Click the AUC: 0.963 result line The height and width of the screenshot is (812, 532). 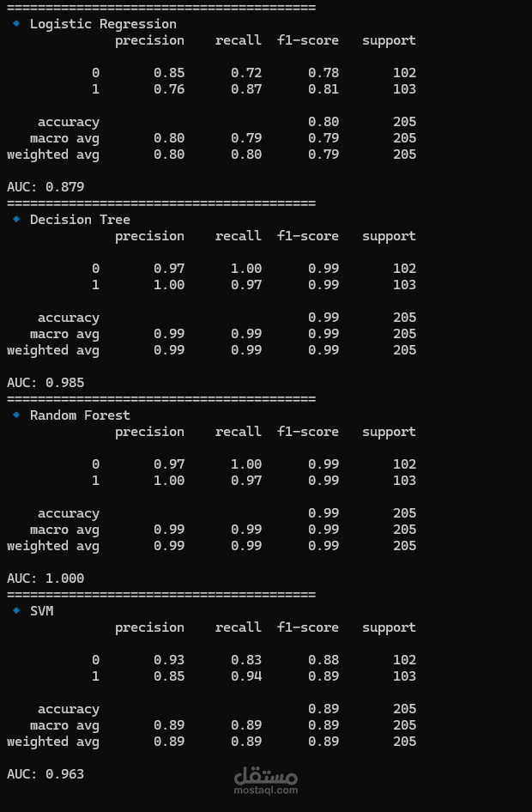coord(45,774)
